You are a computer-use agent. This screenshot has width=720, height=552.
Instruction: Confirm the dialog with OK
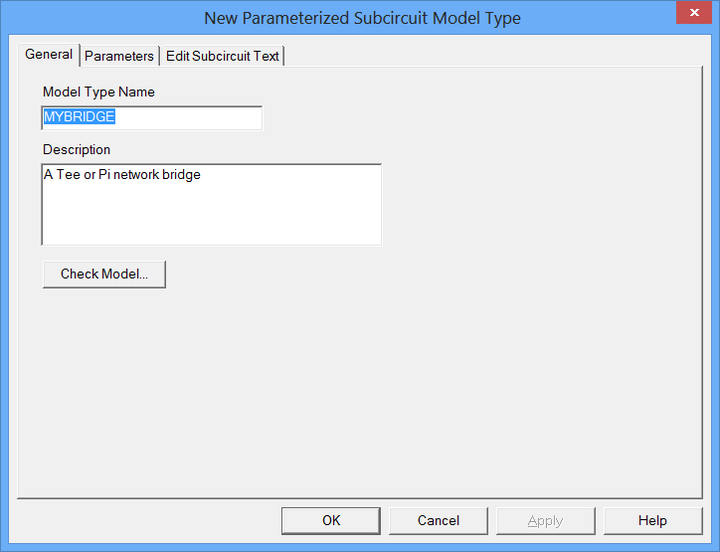coord(331,520)
